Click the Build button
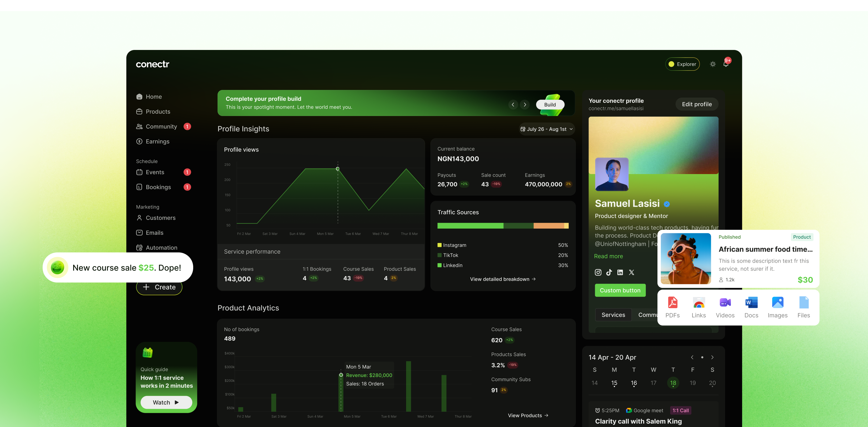 coord(550,104)
